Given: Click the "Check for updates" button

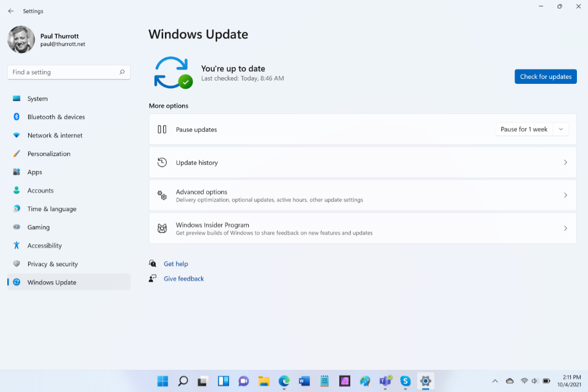Looking at the screenshot, I should [x=546, y=76].
